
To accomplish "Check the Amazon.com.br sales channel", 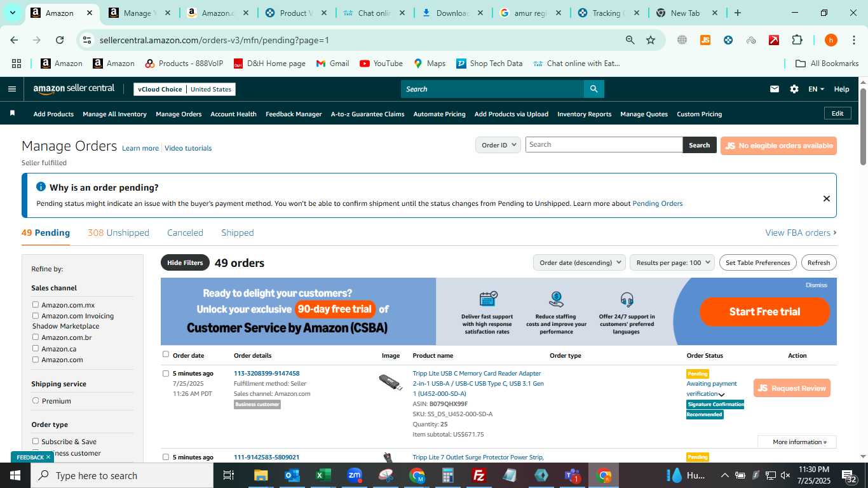I will 36,337.
